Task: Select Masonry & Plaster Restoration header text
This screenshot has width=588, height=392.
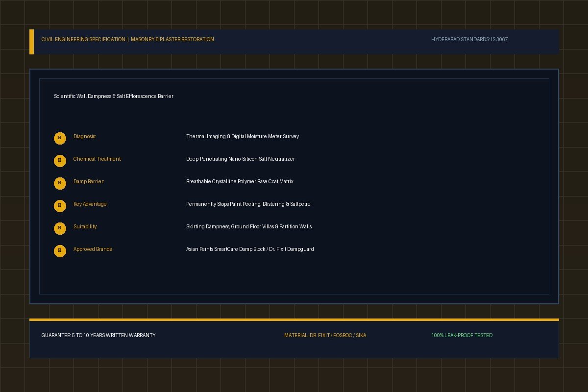Action: 172,39
